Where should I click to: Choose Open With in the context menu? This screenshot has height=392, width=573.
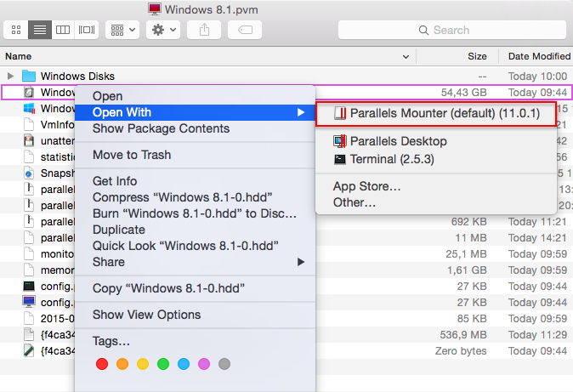coord(196,112)
